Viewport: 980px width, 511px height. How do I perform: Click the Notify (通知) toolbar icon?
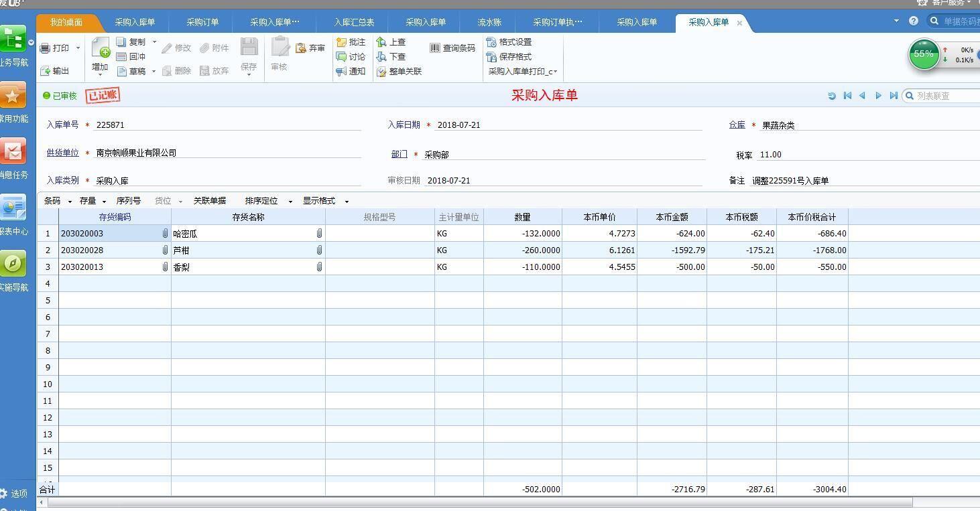point(342,72)
